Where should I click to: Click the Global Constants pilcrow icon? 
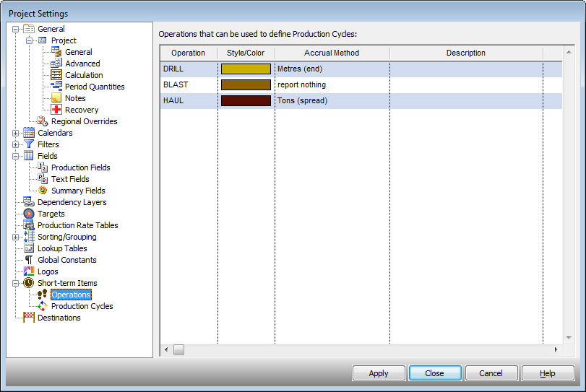pos(29,260)
